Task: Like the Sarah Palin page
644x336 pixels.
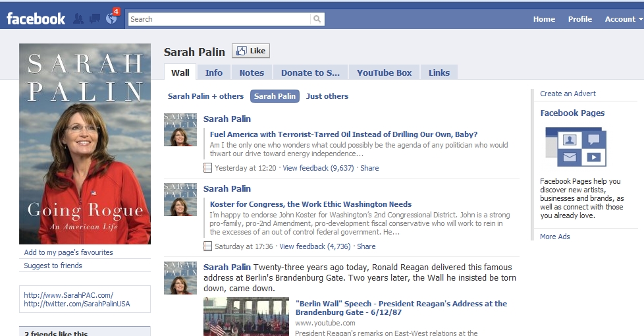Action: [250, 51]
